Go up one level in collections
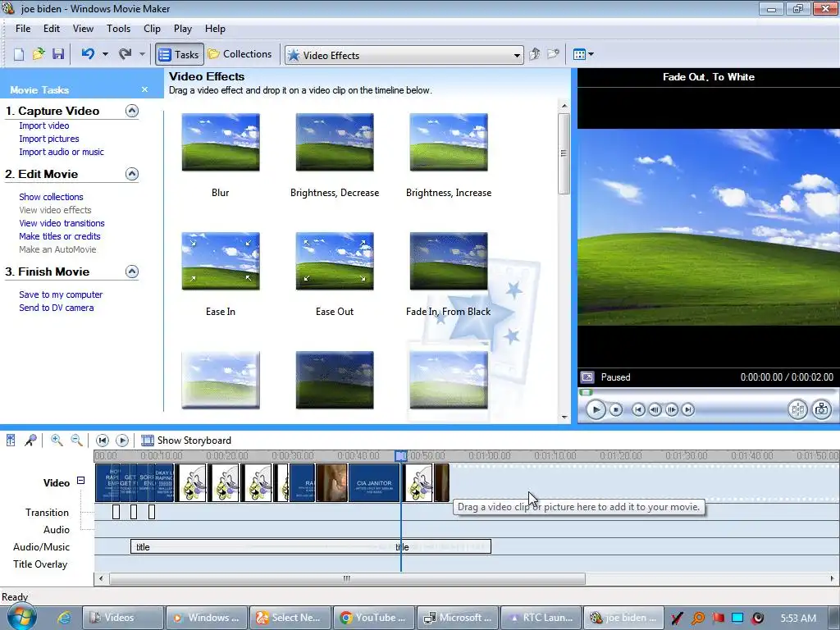This screenshot has width=840, height=630. pos(534,54)
